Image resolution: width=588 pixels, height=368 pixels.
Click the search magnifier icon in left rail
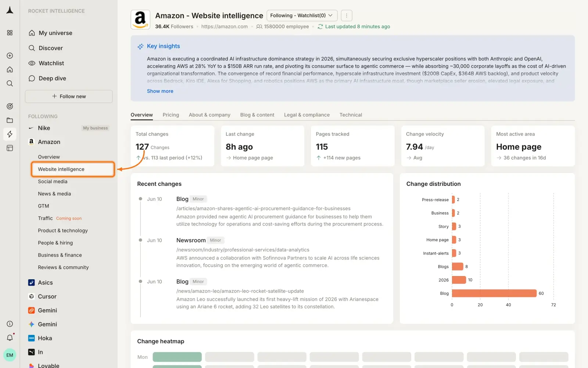coord(10,84)
